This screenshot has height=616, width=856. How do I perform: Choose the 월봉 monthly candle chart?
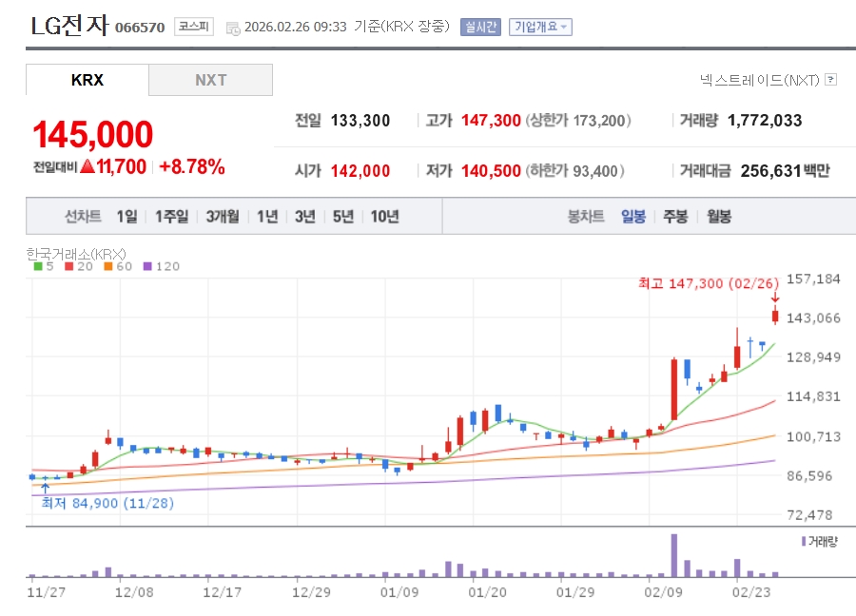[719, 216]
